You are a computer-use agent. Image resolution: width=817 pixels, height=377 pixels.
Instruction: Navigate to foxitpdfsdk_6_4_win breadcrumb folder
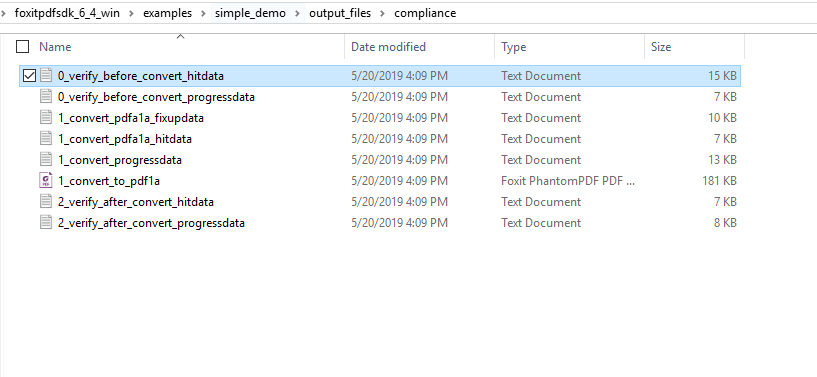click(67, 14)
